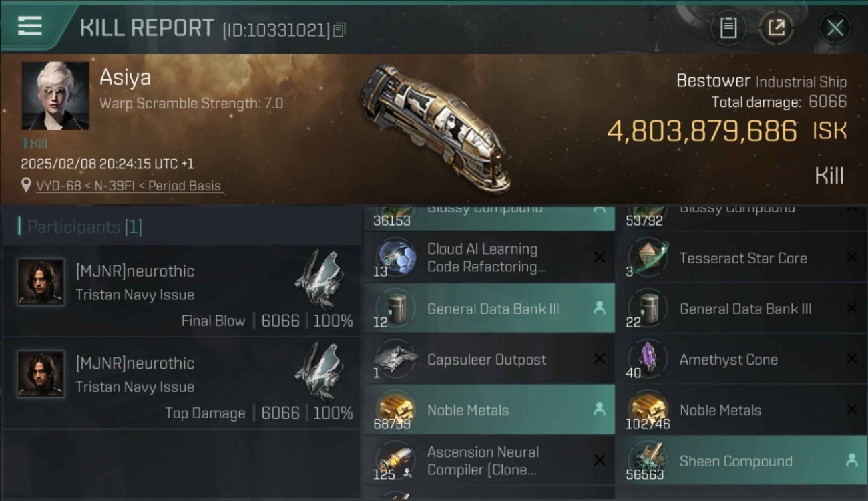Image resolution: width=868 pixels, height=501 pixels.
Task: Click dropped Noble Metals 68739 entry
Action: [x=489, y=410]
